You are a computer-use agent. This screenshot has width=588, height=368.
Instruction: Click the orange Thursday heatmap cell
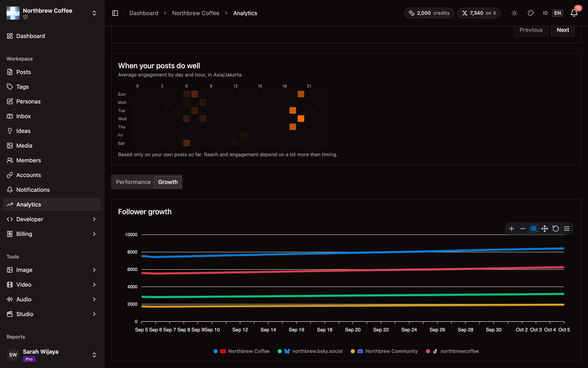293,127
